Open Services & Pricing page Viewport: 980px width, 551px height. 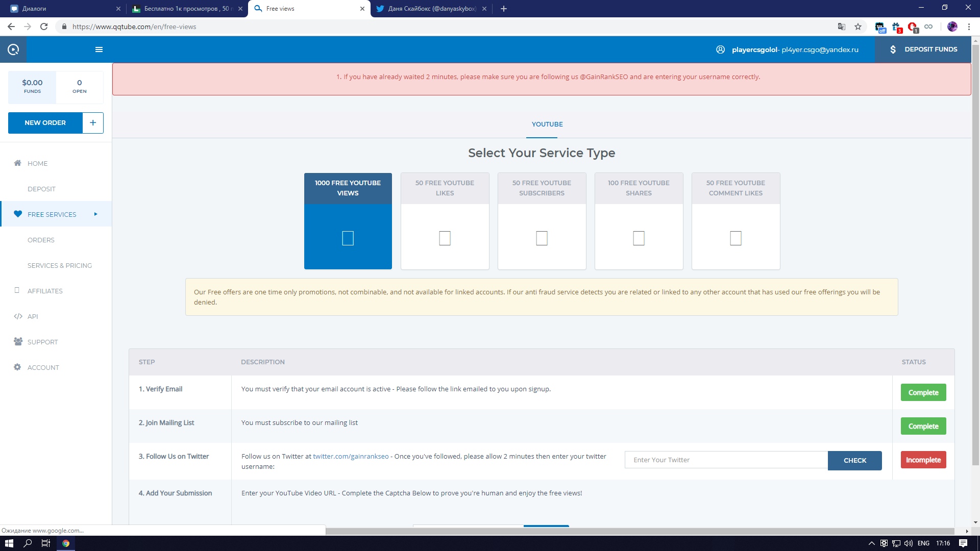click(60, 265)
